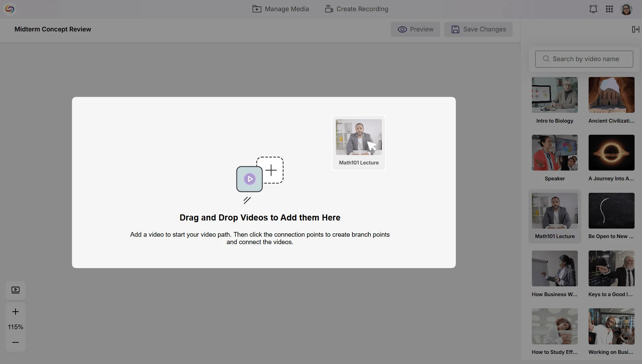Click the Midterm Concept Review title
Screen dimensions: 642x364
[53, 29]
